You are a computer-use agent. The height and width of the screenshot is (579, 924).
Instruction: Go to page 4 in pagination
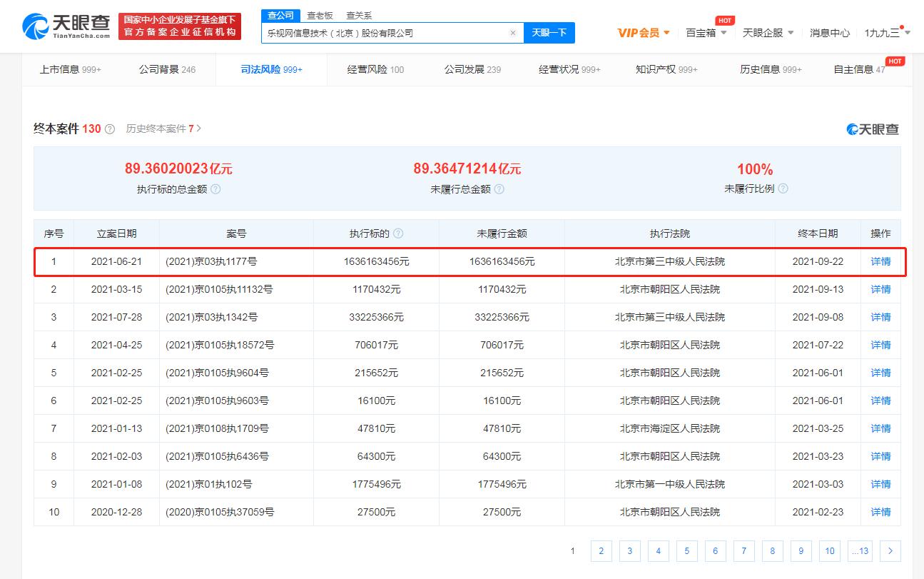click(x=659, y=551)
